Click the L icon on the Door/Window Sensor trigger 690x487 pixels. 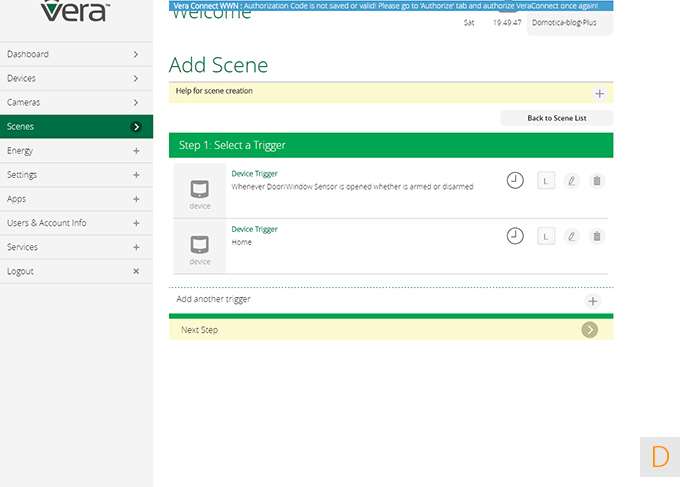[x=546, y=181]
